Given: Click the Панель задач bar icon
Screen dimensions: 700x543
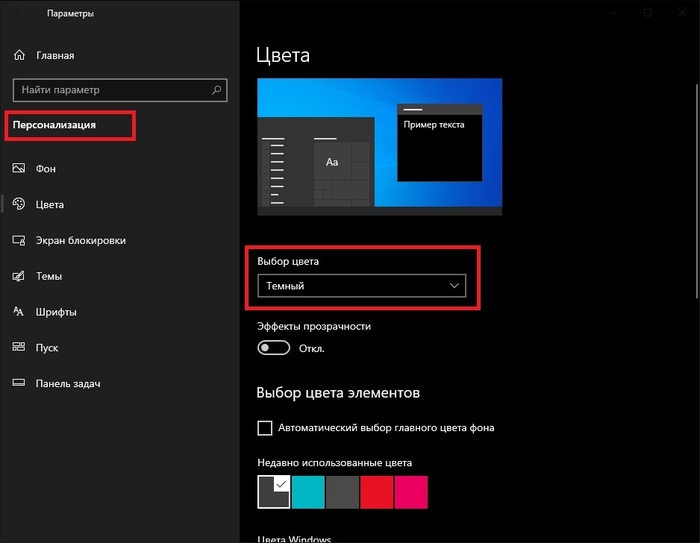Looking at the screenshot, I should [x=19, y=383].
